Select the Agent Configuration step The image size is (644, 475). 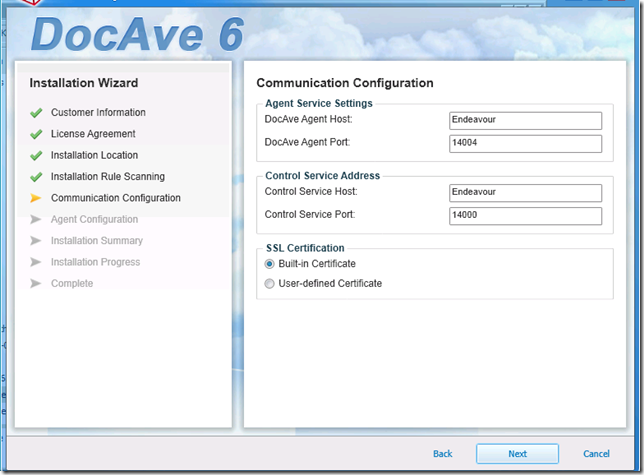94,219
